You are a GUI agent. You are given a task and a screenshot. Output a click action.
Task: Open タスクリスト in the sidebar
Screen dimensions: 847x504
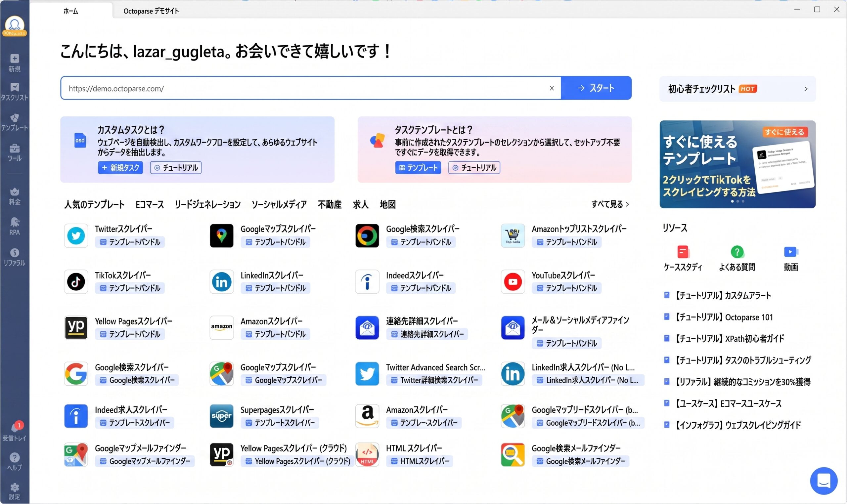pos(14,92)
